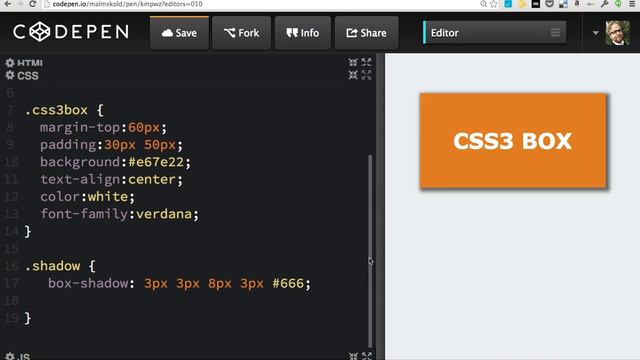This screenshot has height=360, width=640.
Task: Click browser back arrow
Action: (x=8, y=4)
